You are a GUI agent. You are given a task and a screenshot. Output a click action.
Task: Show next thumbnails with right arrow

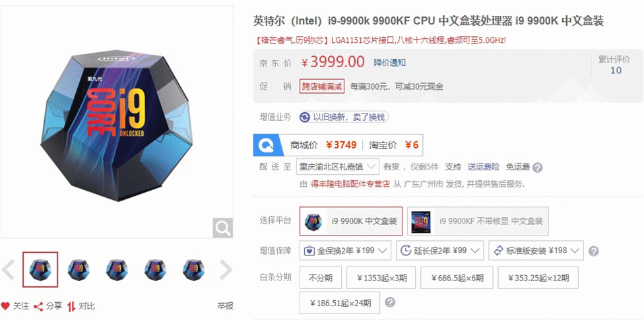click(226, 269)
